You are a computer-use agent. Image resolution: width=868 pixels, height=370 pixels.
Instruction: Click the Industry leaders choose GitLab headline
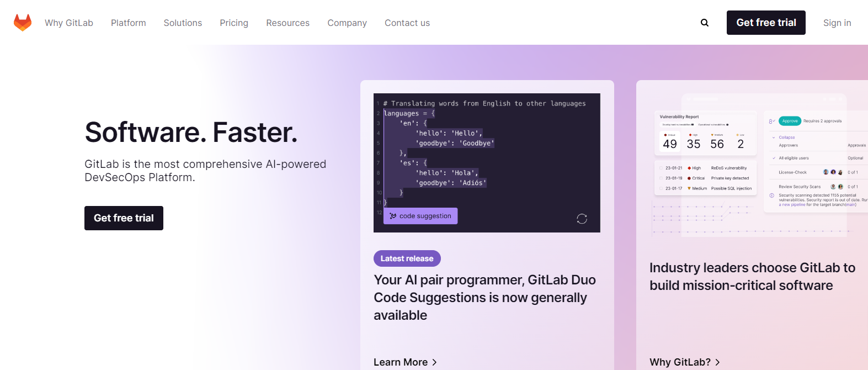(x=752, y=277)
